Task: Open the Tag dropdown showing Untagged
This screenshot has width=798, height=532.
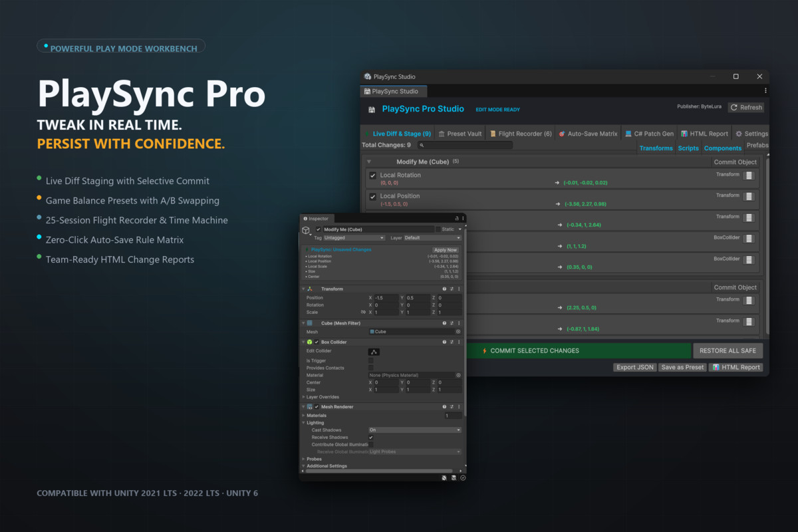Action: [x=354, y=237]
